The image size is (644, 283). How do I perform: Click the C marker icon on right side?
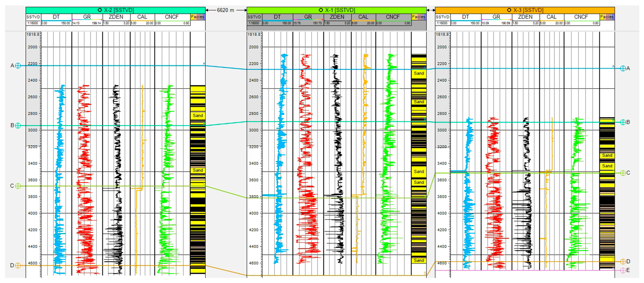(623, 173)
